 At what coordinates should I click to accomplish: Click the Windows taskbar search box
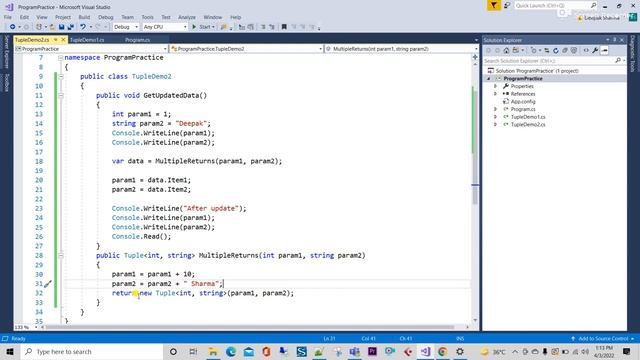92,351
